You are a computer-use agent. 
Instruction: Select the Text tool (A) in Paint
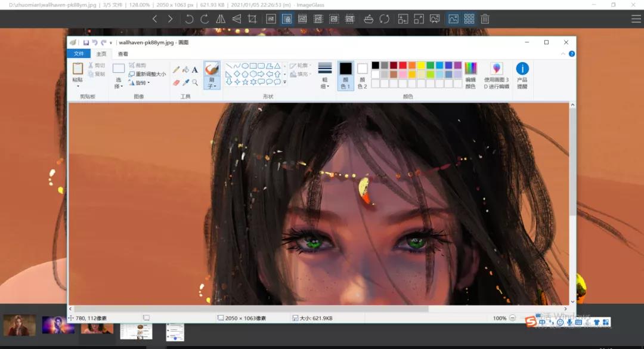pos(194,69)
